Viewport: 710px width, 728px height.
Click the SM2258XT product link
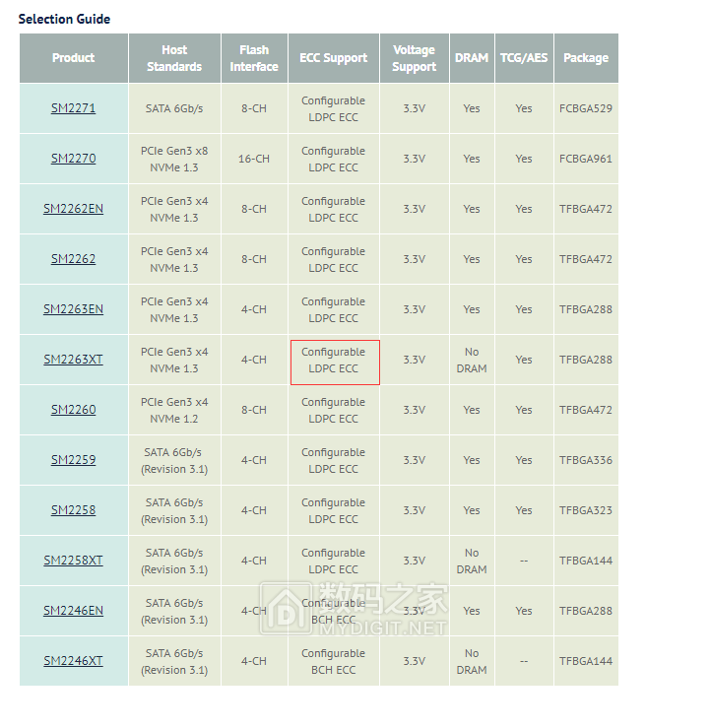click(x=73, y=561)
